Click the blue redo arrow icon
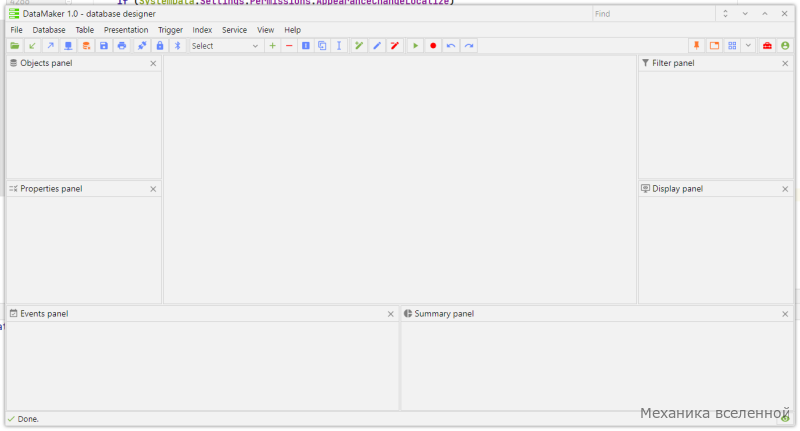 coord(468,46)
